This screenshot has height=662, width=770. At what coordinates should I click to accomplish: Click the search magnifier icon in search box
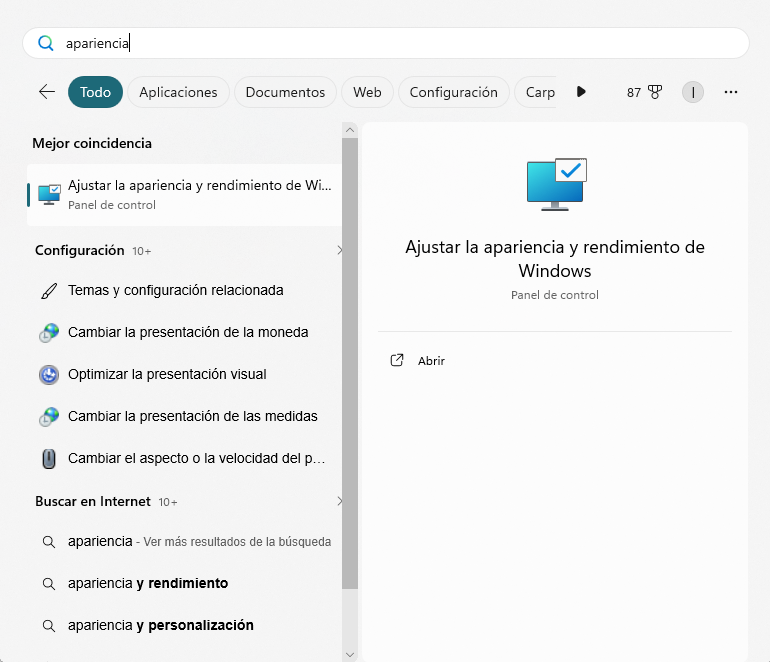point(46,43)
